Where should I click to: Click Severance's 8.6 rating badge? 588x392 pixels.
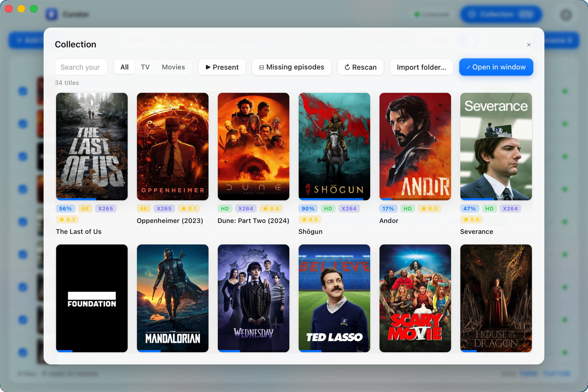(x=472, y=220)
